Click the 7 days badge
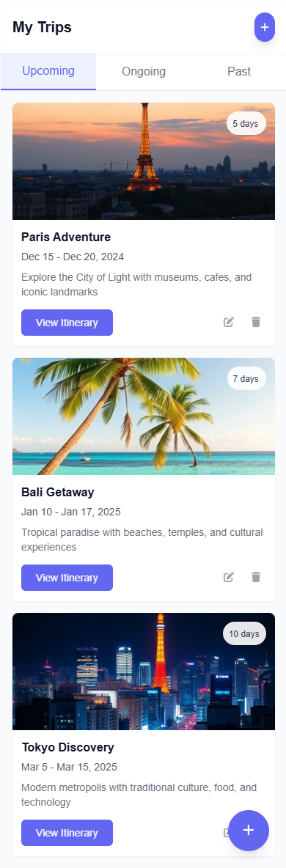 [246, 378]
